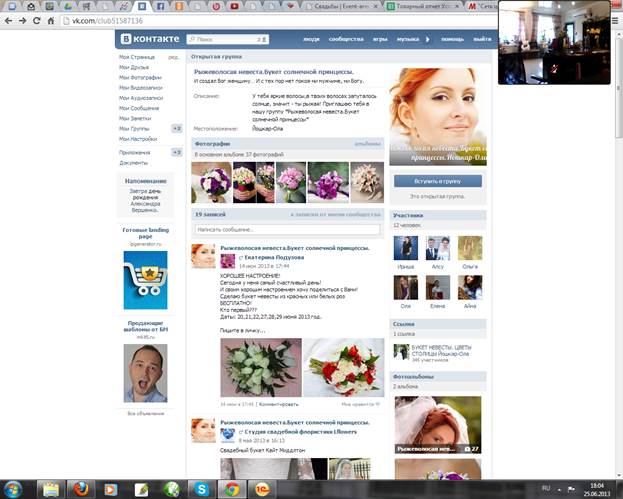Click the выйти logout link

point(482,39)
